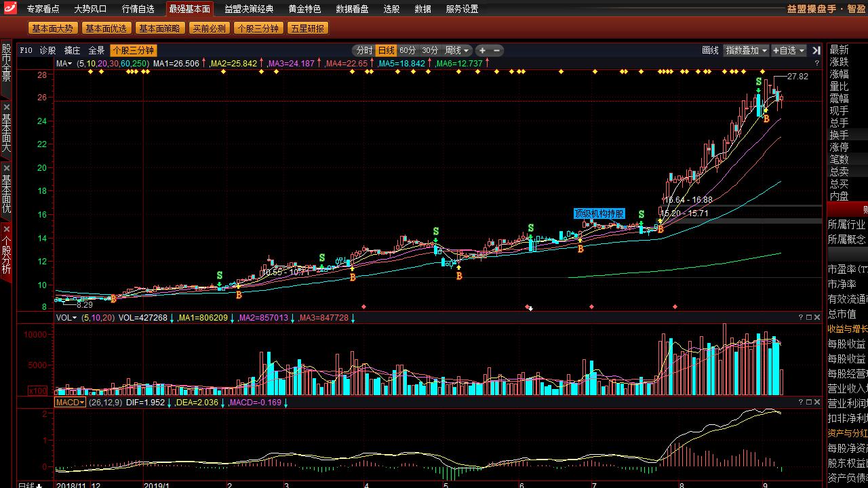
Task: Click the 五星研报 button
Action: pyautogui.click(x=308, y=28)
